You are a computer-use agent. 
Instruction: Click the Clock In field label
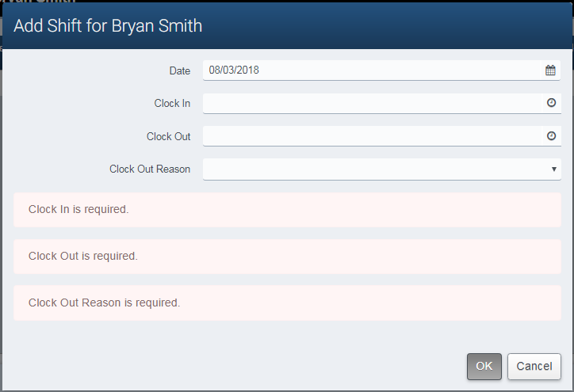(172, 103)
